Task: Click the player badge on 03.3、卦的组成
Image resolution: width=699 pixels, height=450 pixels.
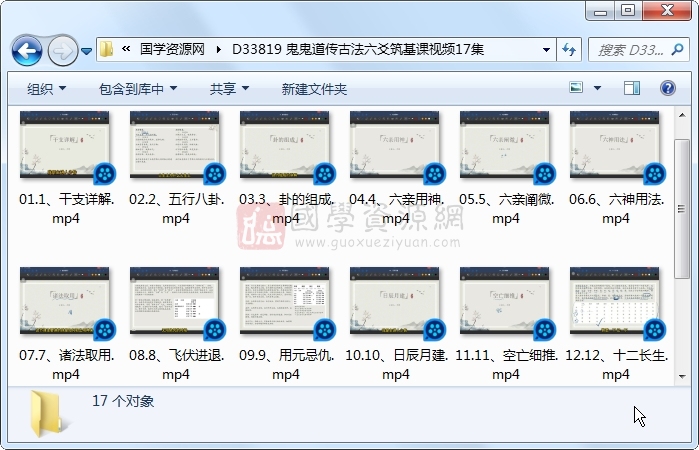Action: 325,174
